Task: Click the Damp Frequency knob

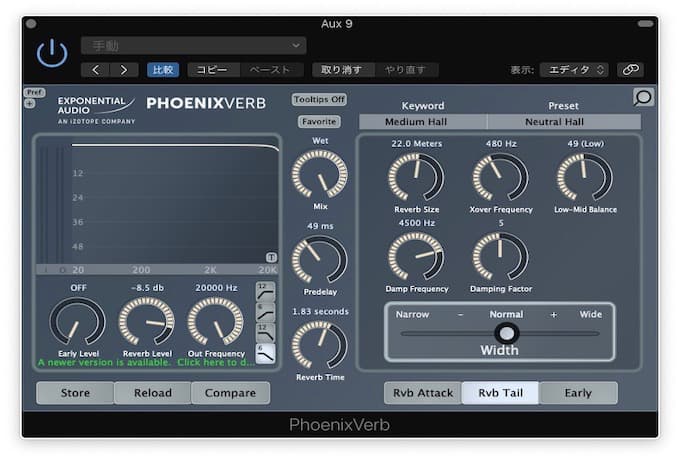Action: [x=416, y=257]
